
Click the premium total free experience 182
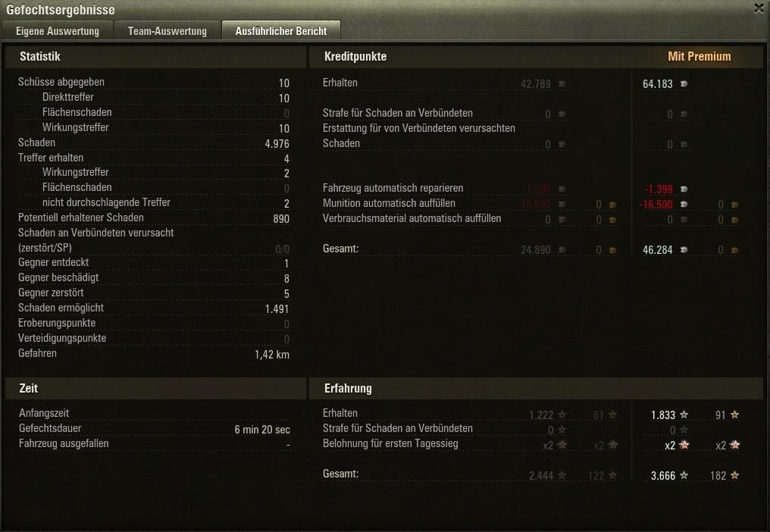pos(718,475)
